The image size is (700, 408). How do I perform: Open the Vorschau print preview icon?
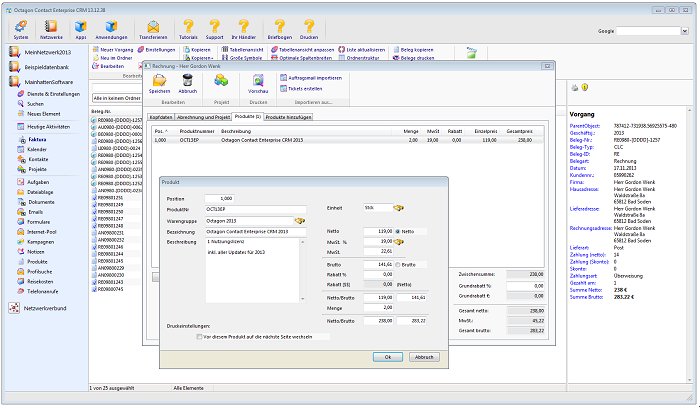258,81
